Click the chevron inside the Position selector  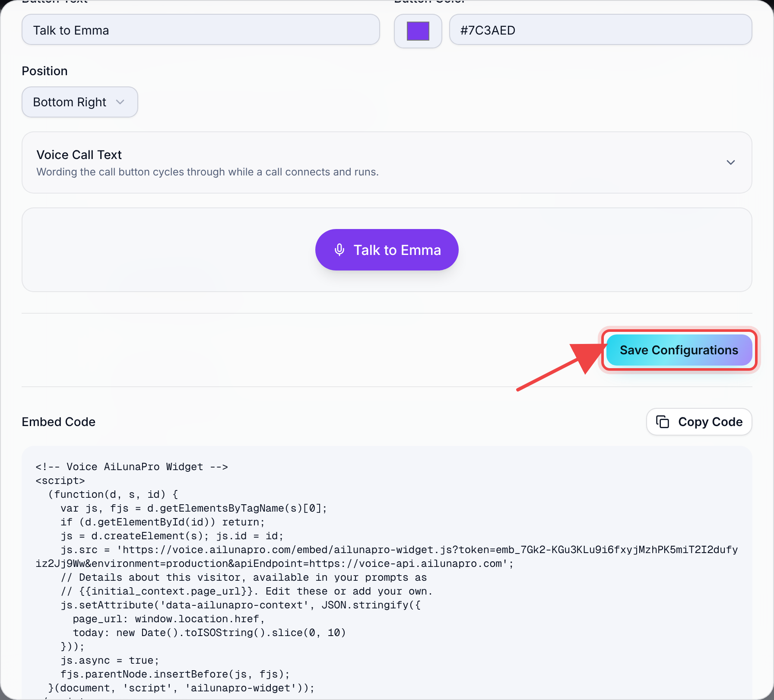120,102
